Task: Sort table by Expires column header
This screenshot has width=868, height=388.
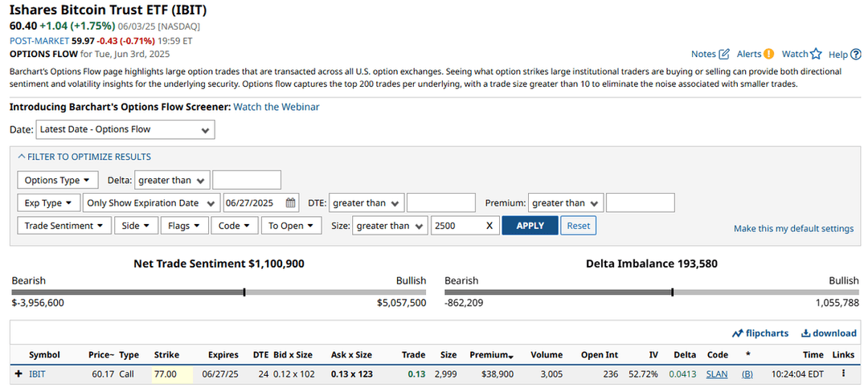Action: (x=223, y=355)
